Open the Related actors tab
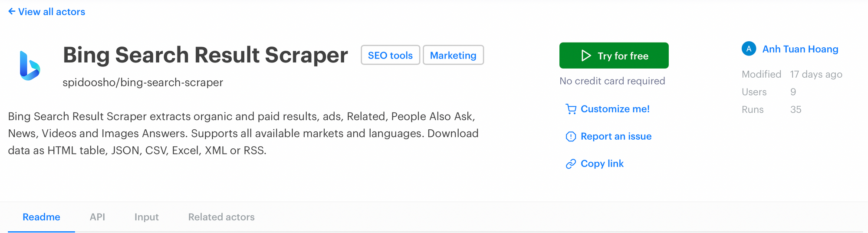The height and width of the screenshot is (233, 868). [221, 217]
